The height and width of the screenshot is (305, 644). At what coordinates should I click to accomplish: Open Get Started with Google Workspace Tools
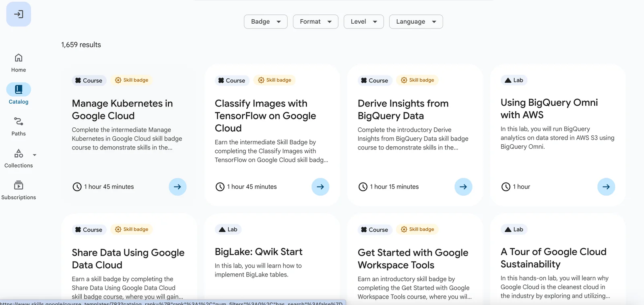click(413, 259)
